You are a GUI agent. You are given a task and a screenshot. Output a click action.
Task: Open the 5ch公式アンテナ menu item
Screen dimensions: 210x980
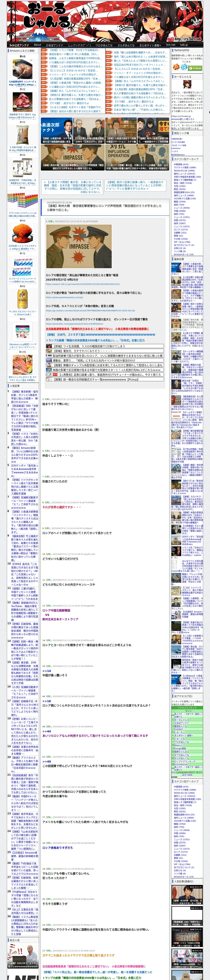19,45
